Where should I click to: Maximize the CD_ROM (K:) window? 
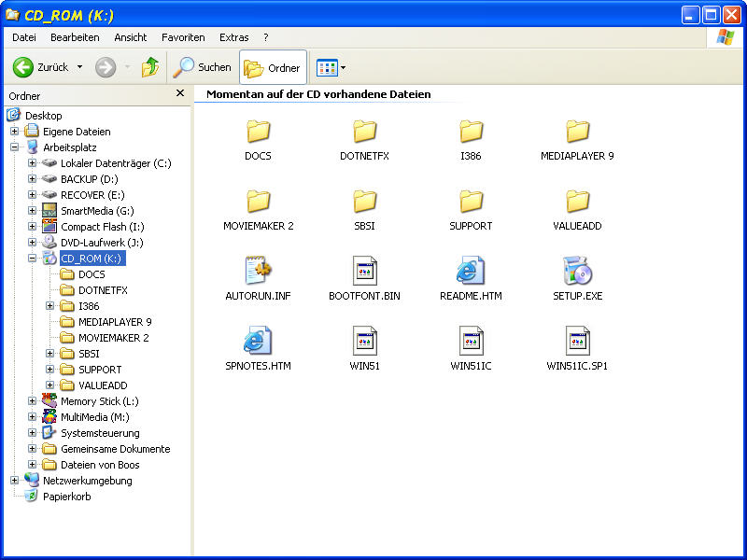(x=711, y=15)
